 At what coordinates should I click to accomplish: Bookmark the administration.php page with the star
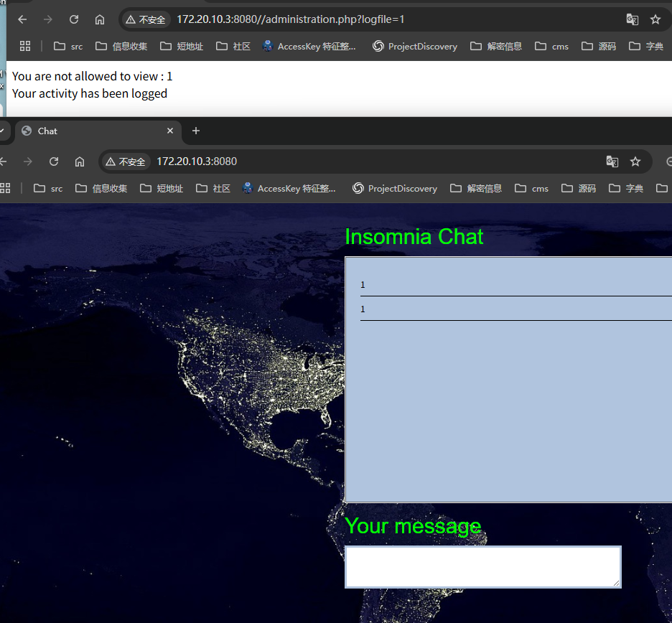click(x=655, y=19)
